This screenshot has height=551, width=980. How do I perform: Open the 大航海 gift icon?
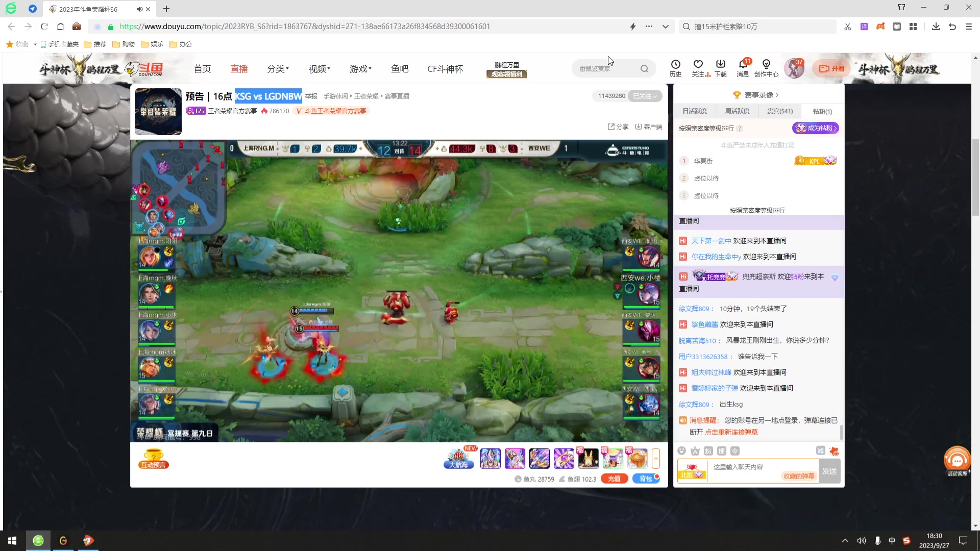[x=459, y=458]
